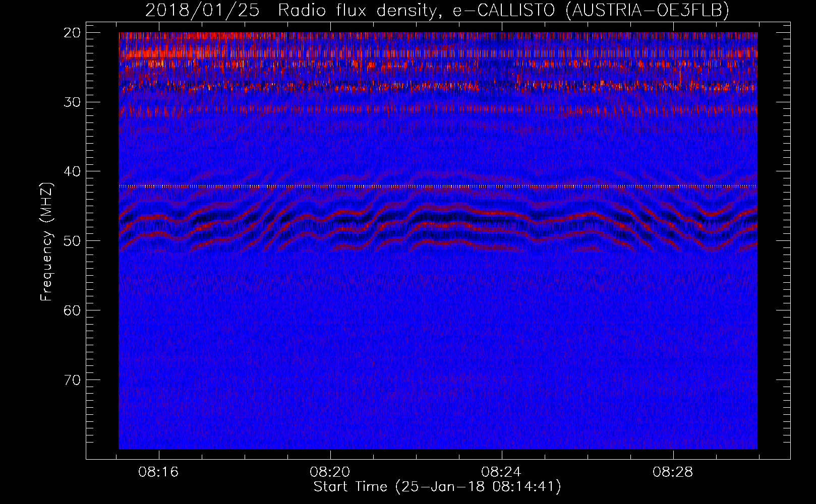Click the '40' frequency tick label
This screenshot has height=504, width=816.
[x=73, y=171]
